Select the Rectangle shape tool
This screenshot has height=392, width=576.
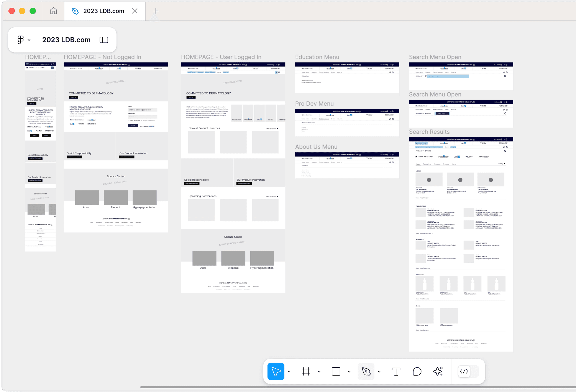(x=336, y=371)
